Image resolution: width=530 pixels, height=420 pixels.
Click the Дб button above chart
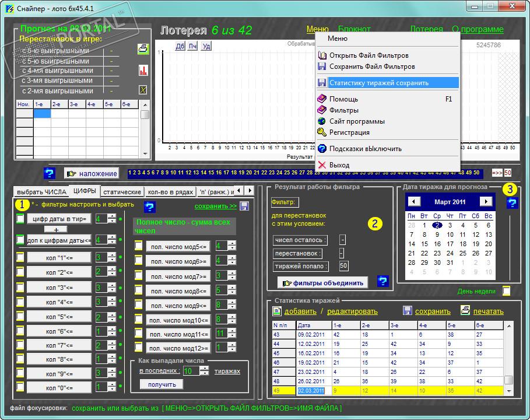tap(180, 46)
